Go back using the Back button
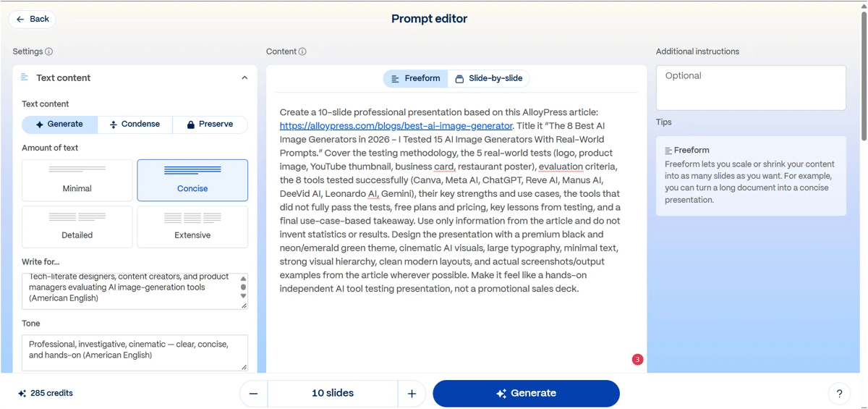The height and width of the screenshot is (409, 868). pos(33,19)
